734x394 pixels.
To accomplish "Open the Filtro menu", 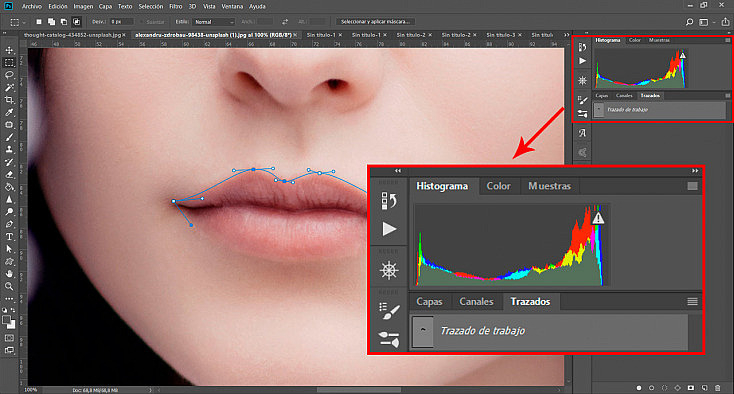I will click(x=176, y=7).
